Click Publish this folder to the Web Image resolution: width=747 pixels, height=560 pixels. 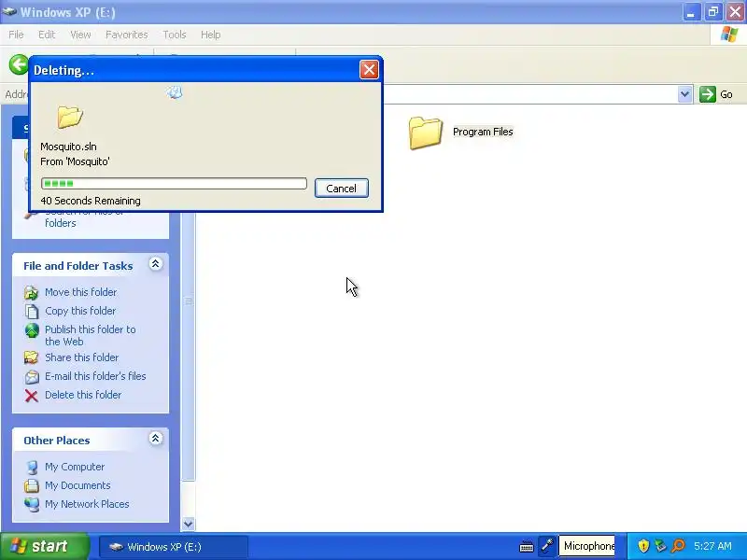[x=90, y=335]
